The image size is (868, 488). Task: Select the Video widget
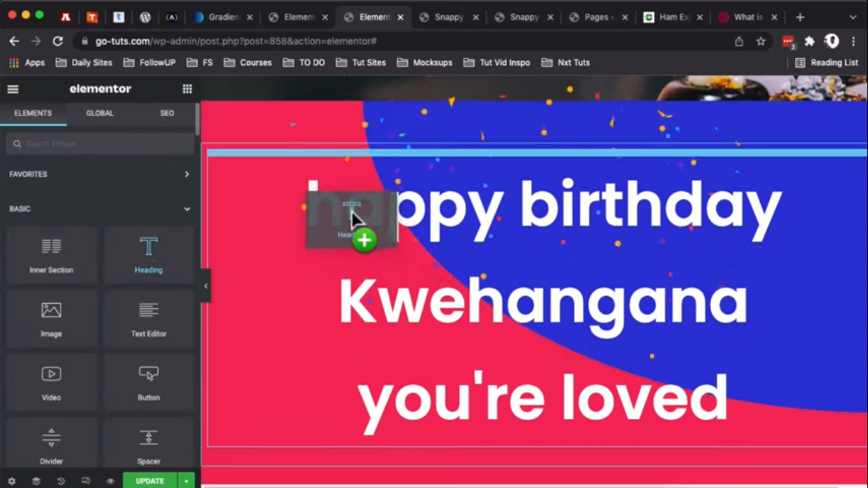tap(51, 383)
